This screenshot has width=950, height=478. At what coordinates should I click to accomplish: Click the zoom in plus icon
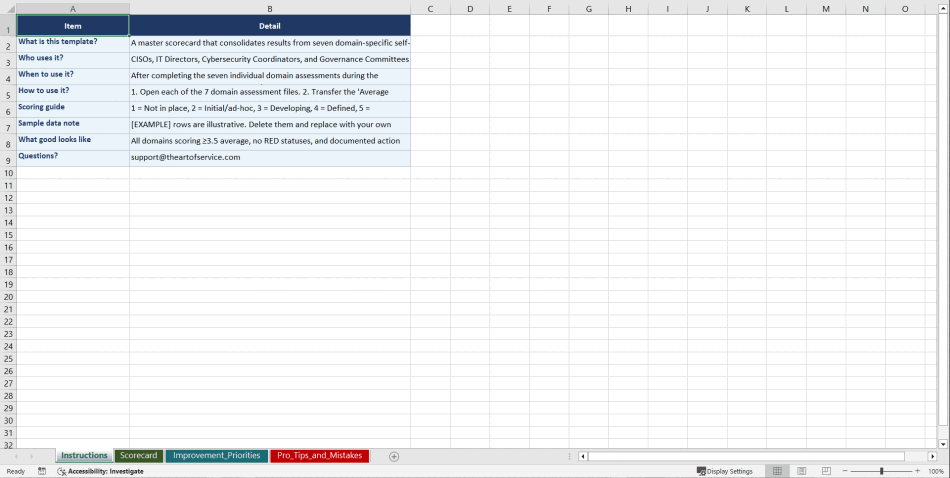click(917, 471)
